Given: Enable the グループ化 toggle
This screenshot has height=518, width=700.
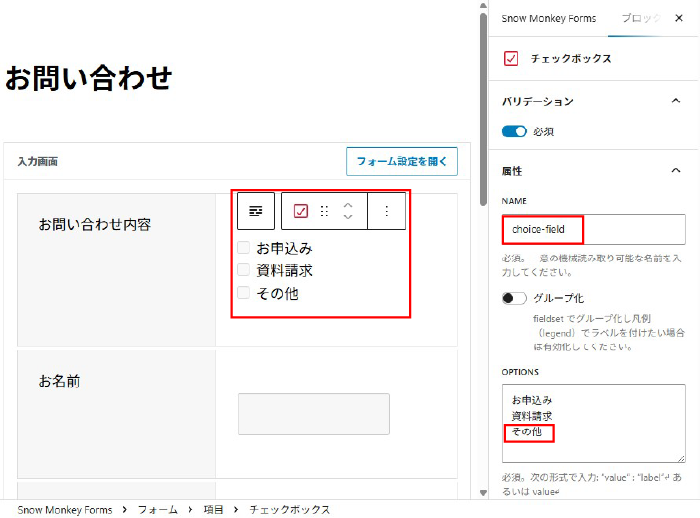Looking at the screenshot, I should pos(514,298).
